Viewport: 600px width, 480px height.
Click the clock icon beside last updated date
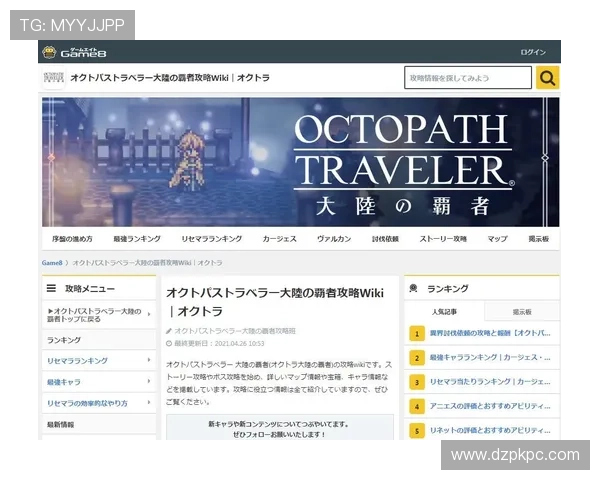pyautogui.click(x=169, y=344)
